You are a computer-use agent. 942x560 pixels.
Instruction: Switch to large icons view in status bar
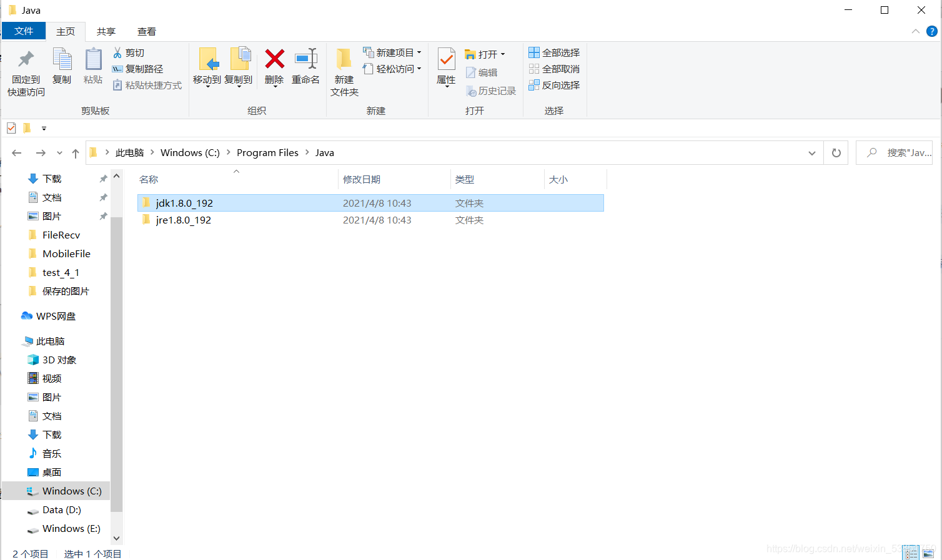928,553
